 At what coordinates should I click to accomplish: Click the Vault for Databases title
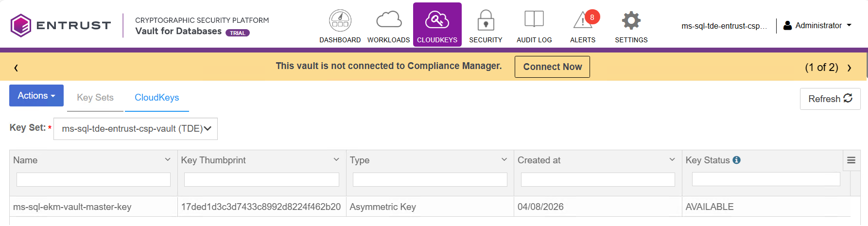(x=178, y=31)
